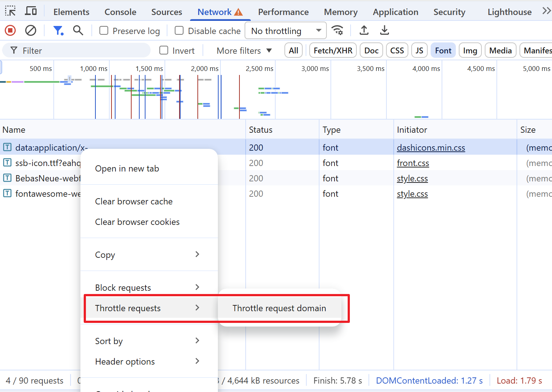Click the inspect element selector icon
This screenshot has height=392, width=552.
click(x=10, y=11)
